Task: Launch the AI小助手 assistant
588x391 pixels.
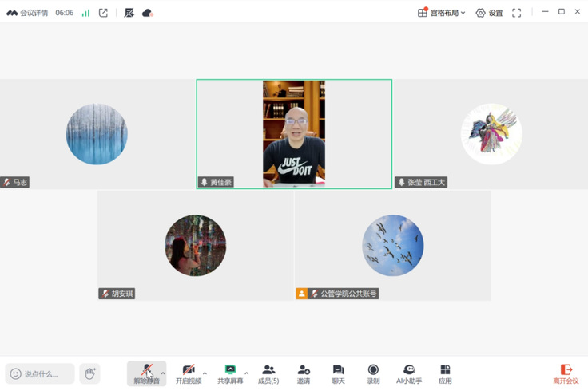Action: (x=409, y=373)
